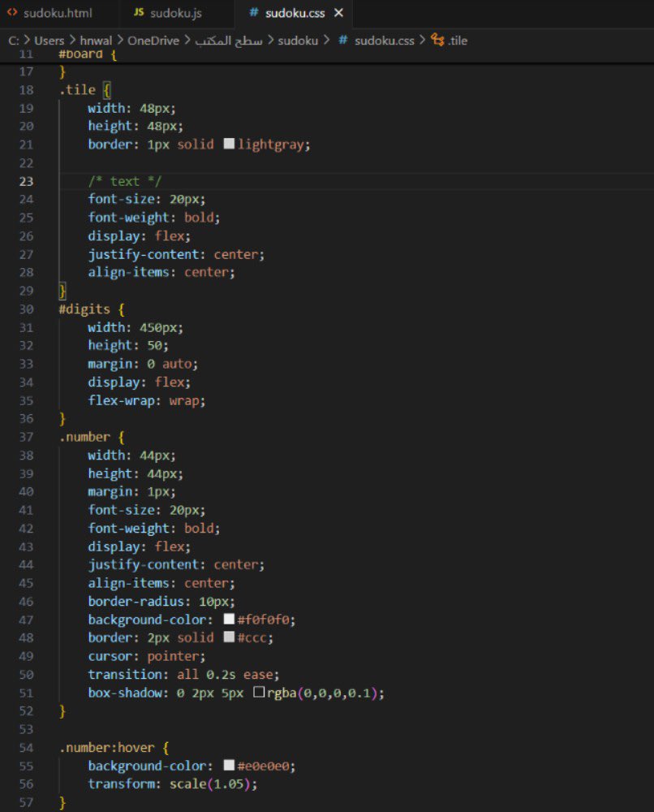Open the #ccc color swatch on line 48

tap(229, 637)
